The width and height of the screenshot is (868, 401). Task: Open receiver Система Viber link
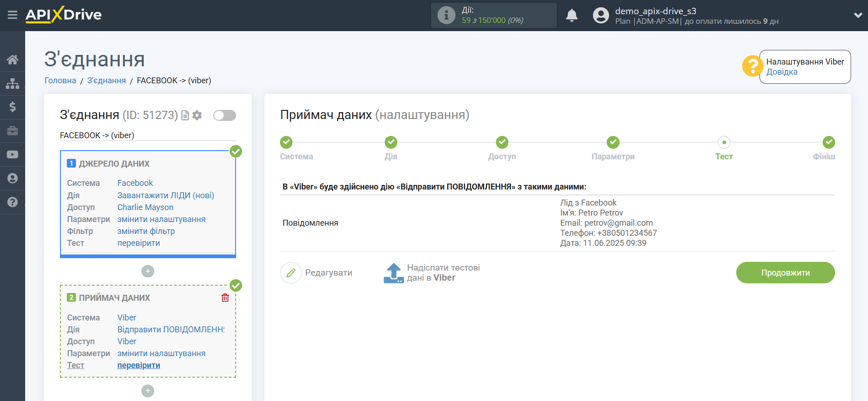click(x=127, y=318)
